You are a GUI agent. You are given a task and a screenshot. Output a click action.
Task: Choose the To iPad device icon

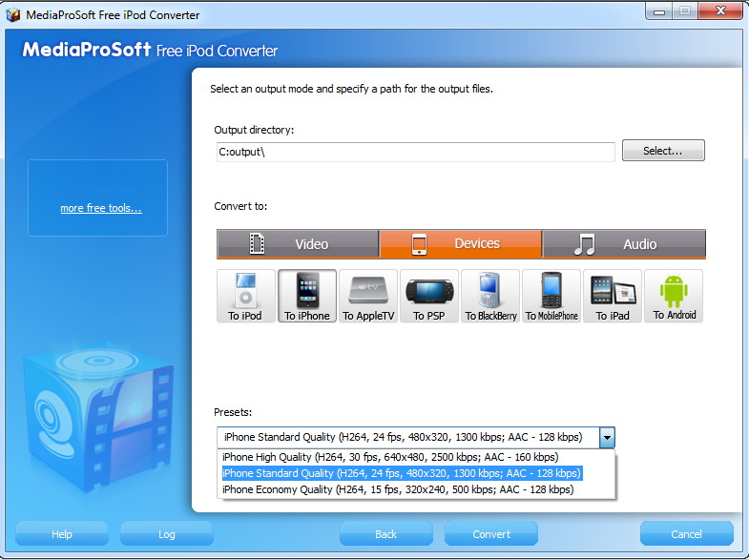click(613, 296)
